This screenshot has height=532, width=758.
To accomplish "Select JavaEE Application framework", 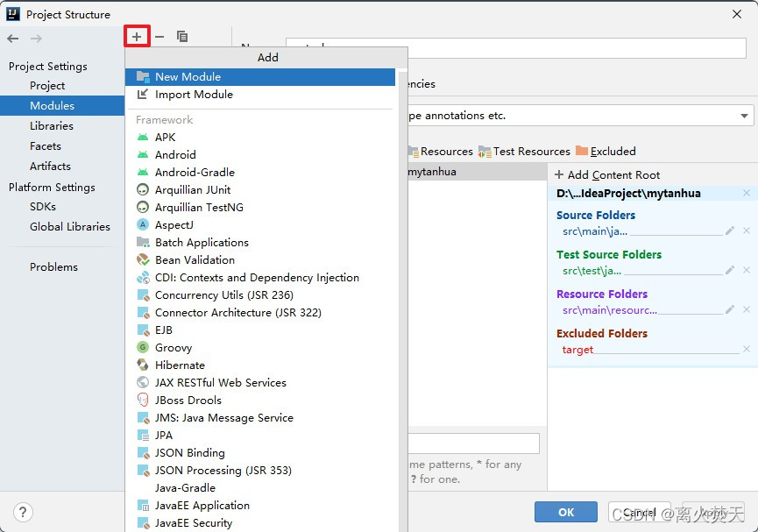I will point(260,506).
